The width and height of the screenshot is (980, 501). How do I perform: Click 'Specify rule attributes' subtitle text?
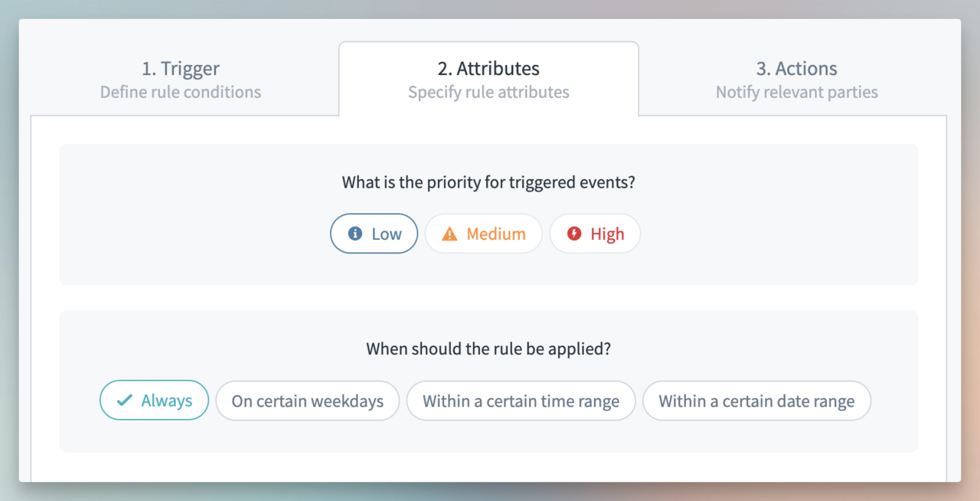[x=488, y=93]
